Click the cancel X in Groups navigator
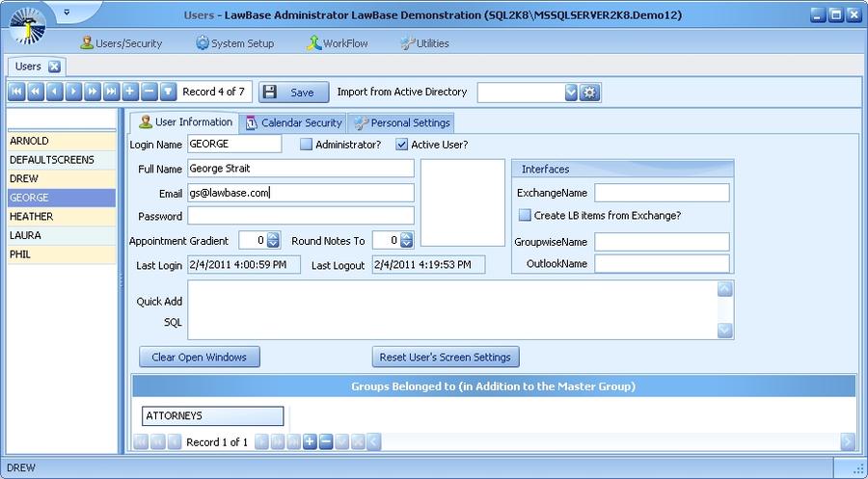 click(358, 442)
